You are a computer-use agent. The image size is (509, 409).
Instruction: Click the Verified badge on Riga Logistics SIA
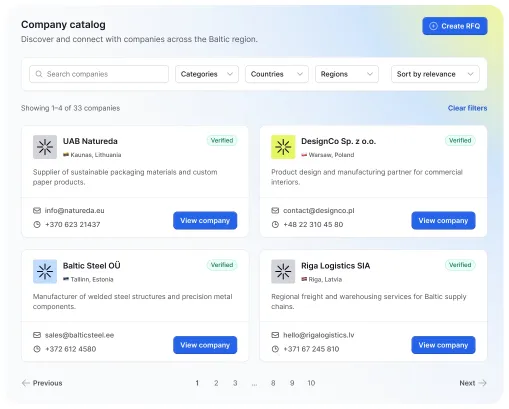460,265
